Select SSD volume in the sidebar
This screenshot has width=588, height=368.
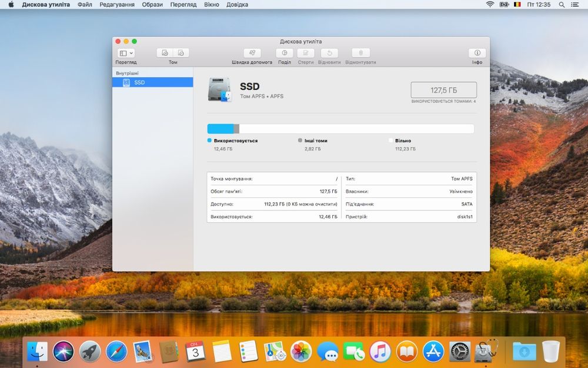click(153, 82)
